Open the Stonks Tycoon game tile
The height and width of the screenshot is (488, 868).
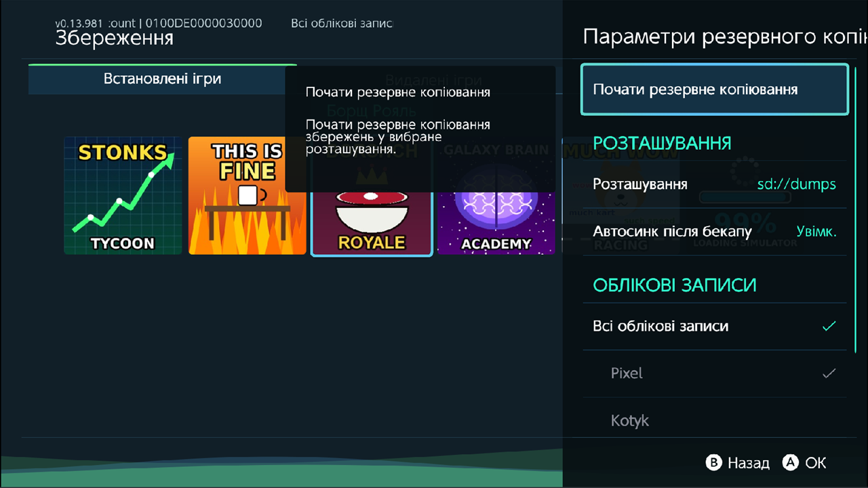[x=123, y=196]
